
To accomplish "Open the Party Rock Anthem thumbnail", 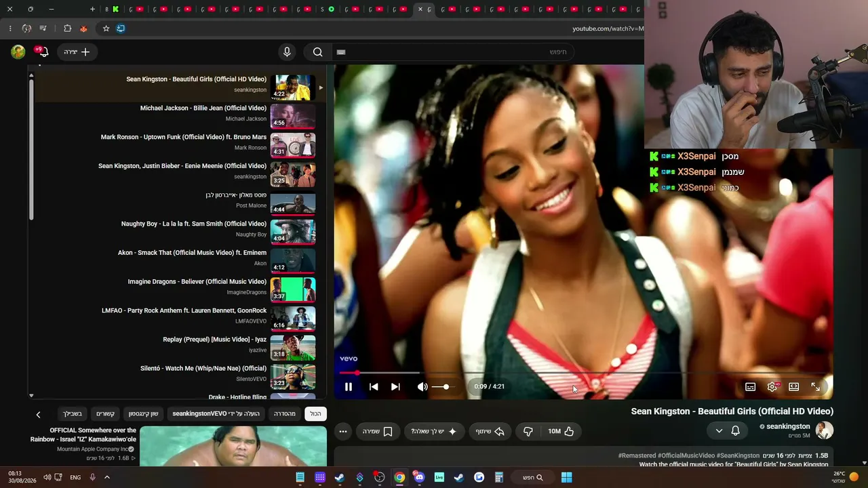I will pyautogui.click(x=293, y=319).
